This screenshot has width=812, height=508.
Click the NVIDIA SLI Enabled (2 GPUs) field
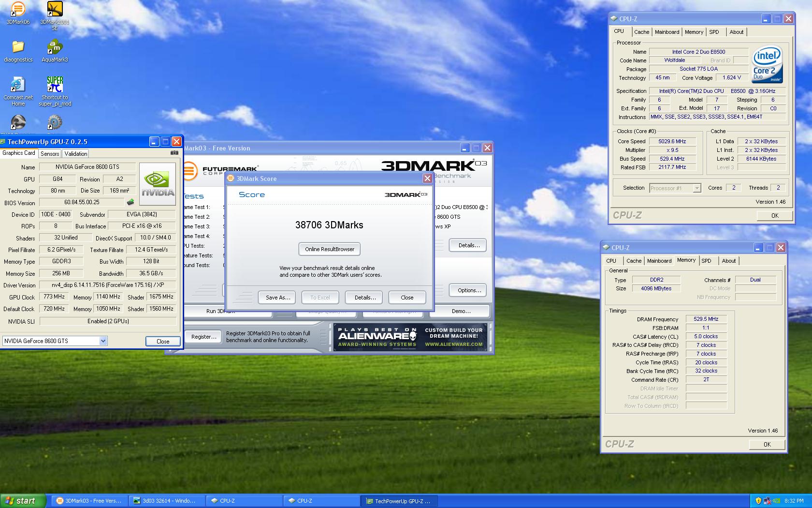point(108,321)
